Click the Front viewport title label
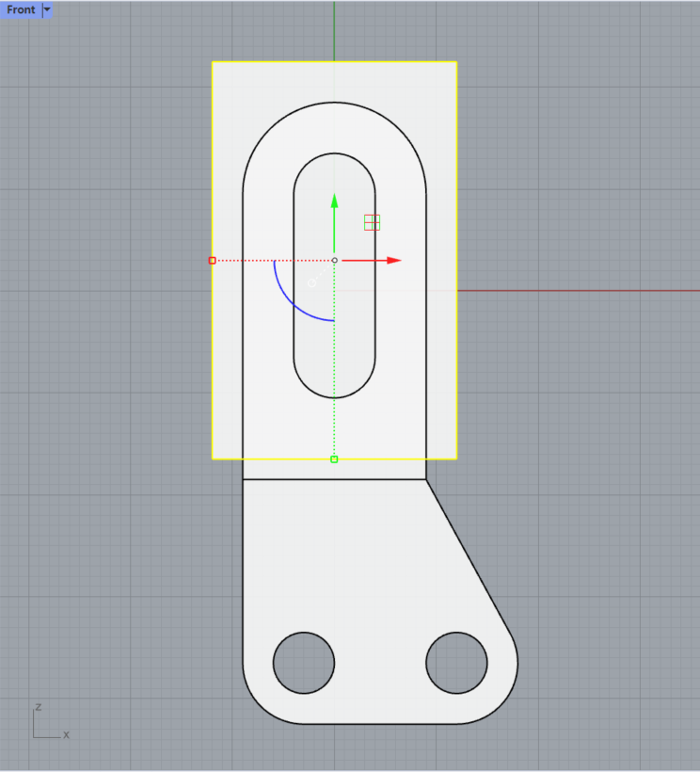 (21, 9)
